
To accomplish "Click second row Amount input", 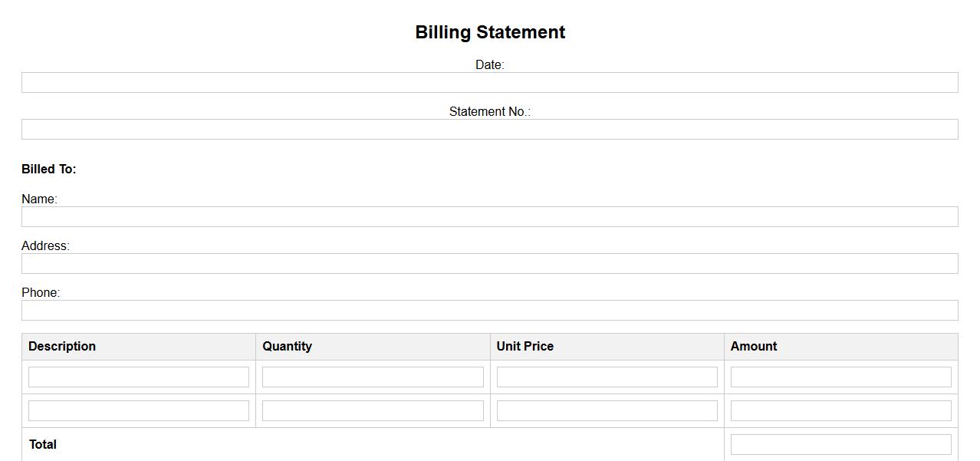I will click(840, 411).
